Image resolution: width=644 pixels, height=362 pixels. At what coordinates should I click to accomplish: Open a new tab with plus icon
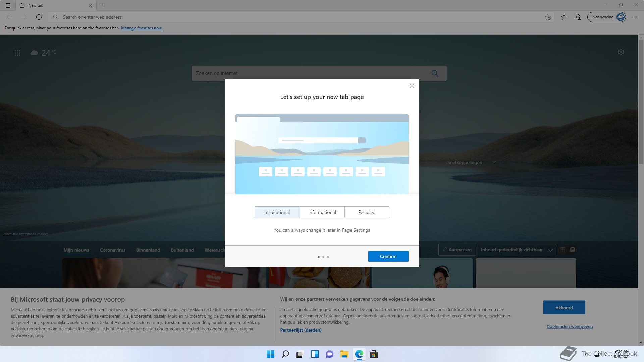click(102, 5)
